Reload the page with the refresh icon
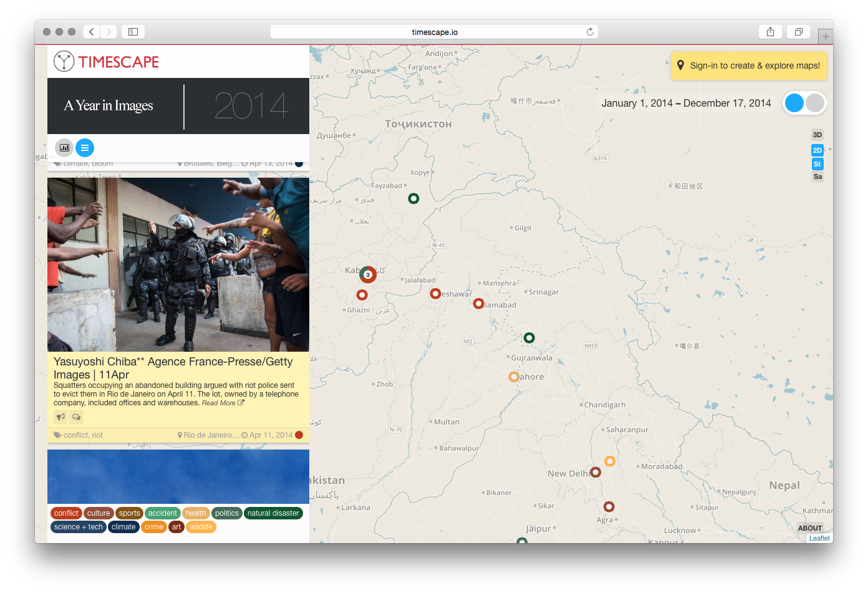 (x=590, y=32)
